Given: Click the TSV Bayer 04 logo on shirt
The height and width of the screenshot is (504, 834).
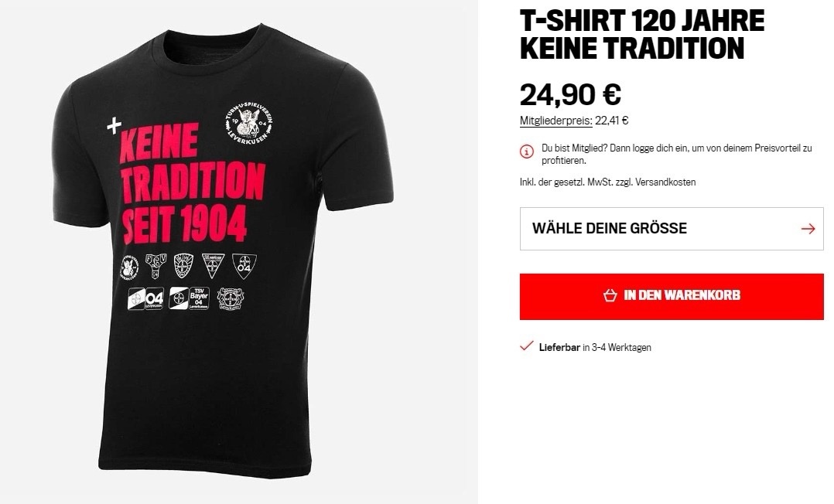Looking at the screenshot, I should pyautogui.click(x=190, y=298).
